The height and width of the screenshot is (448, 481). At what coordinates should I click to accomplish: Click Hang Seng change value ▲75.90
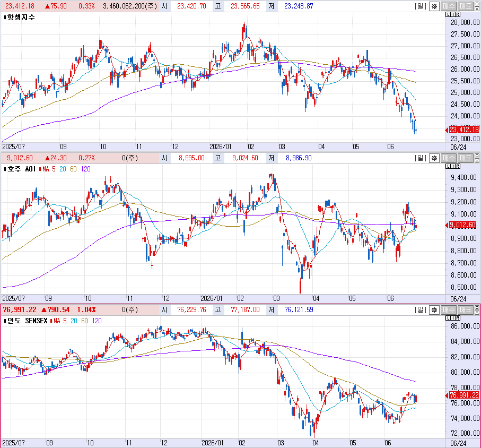[56, 6]
